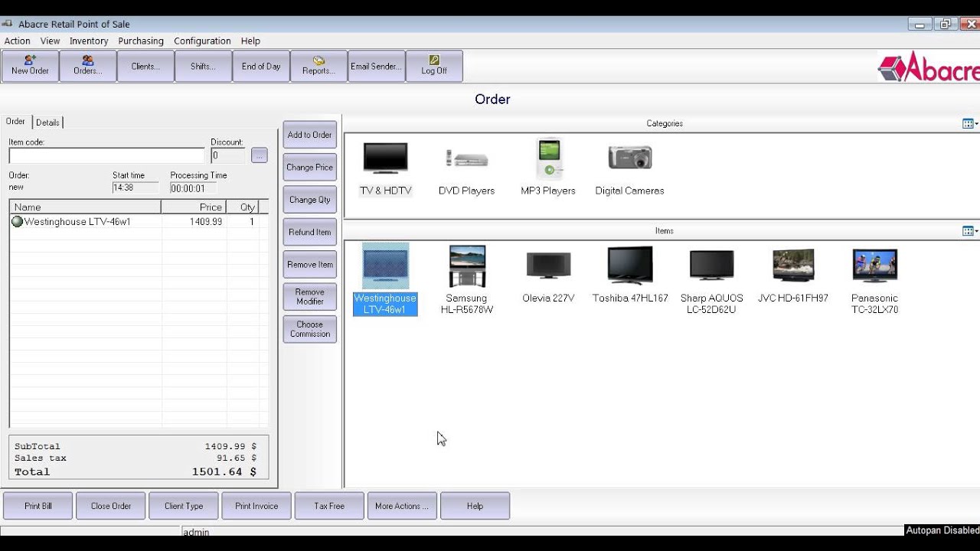
Task: Select the MP3 Players category icon
Action: 548,168
